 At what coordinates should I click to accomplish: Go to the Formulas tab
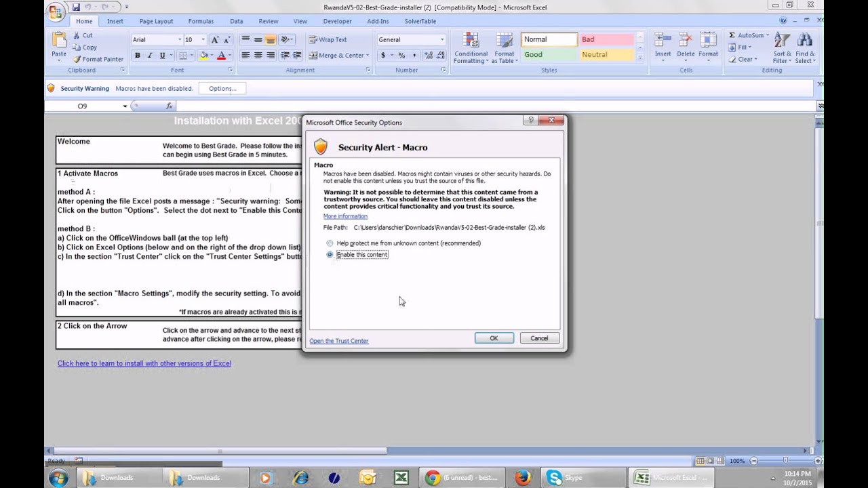(201, 21)
